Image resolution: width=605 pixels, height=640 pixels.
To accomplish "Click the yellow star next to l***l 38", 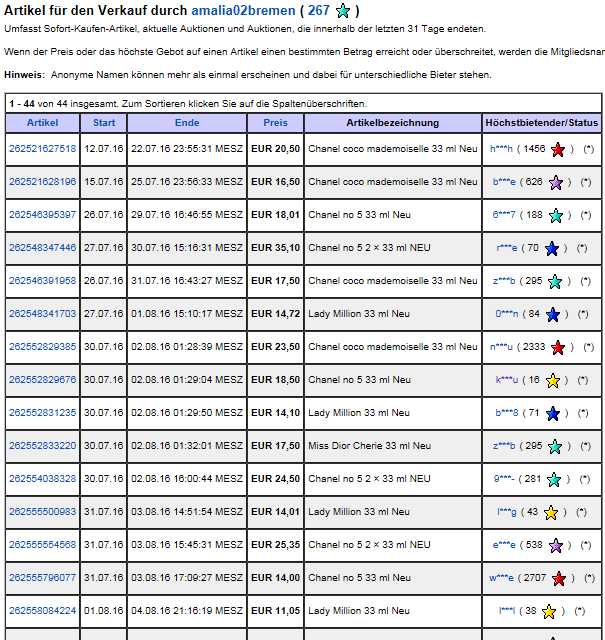I will click(x=549, y=611).
